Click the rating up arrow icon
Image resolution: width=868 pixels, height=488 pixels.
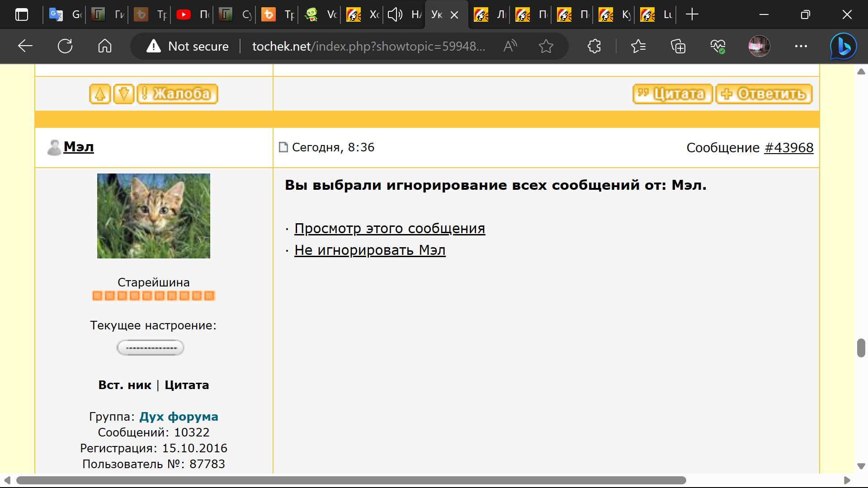tap(100, 94)
